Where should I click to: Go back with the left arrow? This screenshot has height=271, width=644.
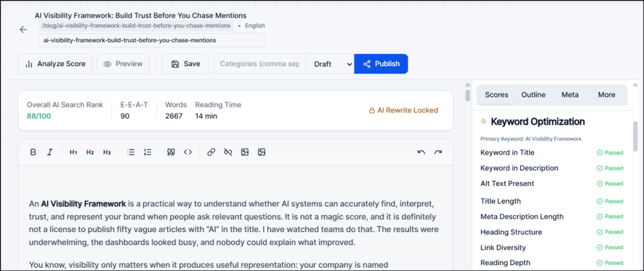pyautogui.click(x=23, y=30)
